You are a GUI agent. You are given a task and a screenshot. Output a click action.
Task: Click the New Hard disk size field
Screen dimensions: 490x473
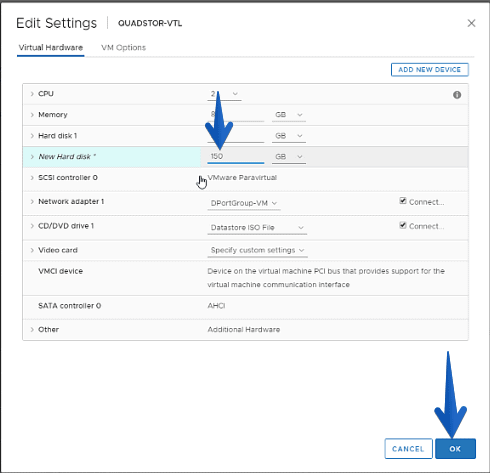(x=236, y=157)
